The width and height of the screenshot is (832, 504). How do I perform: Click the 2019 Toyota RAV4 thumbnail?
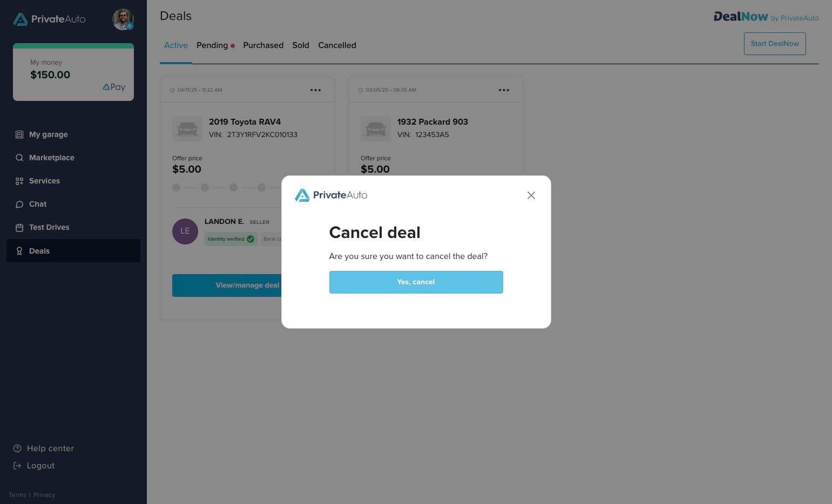(187, 129)
